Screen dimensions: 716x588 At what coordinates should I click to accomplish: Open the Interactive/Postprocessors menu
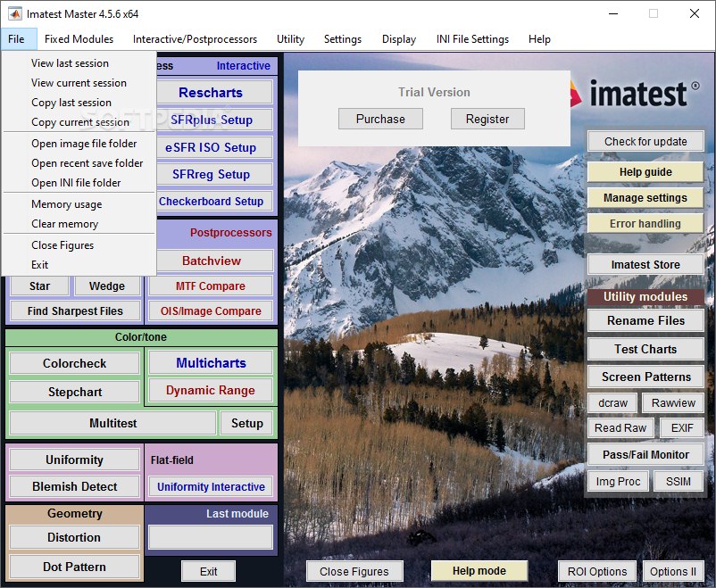(x=195, y=39)
